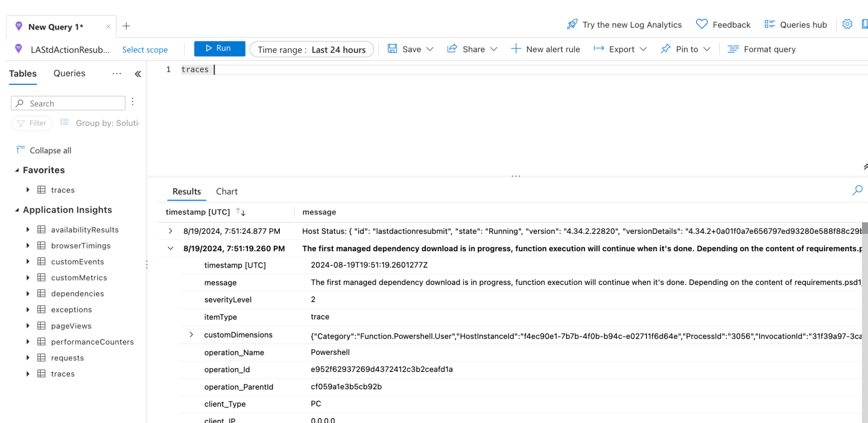Expand the pageViews table

(x=28, y=326)
